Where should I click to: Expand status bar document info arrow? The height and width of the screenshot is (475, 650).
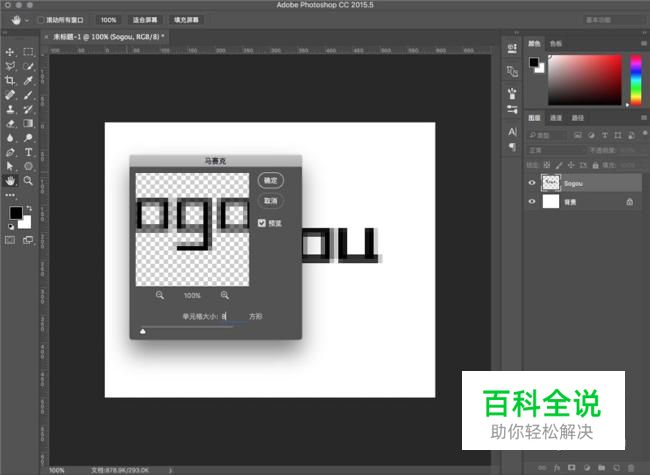[170, 470]
